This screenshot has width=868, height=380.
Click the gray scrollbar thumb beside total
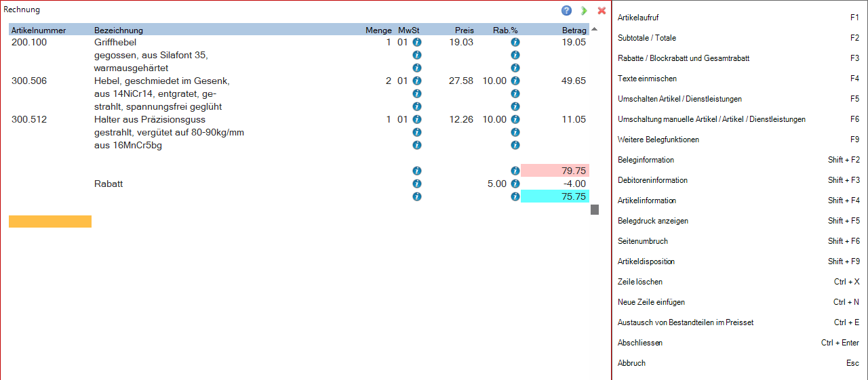tap(595, 209)
